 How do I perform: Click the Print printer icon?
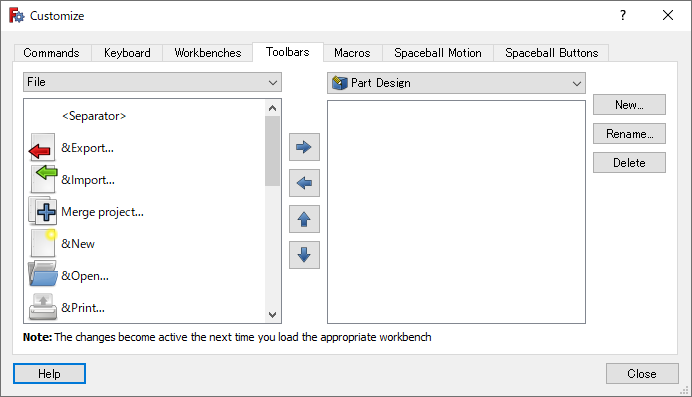click(x=42, y=307)
